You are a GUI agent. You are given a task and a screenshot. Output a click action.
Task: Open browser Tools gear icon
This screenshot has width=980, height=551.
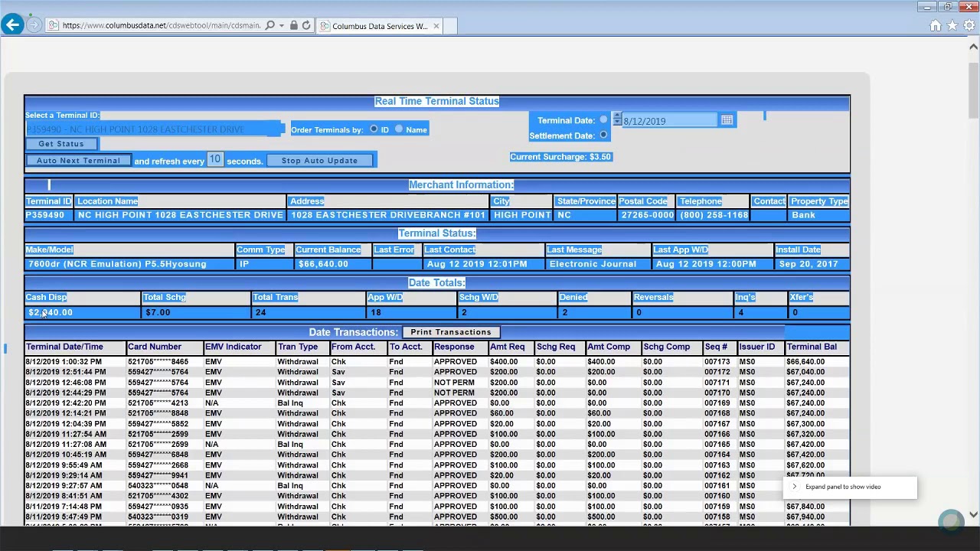[969, 25]
